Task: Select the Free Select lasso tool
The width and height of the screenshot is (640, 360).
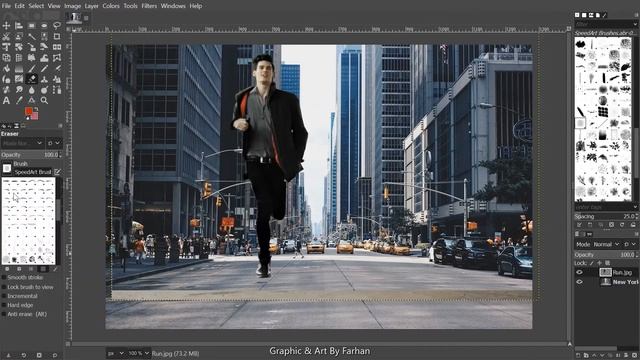Action: [57, 26]
